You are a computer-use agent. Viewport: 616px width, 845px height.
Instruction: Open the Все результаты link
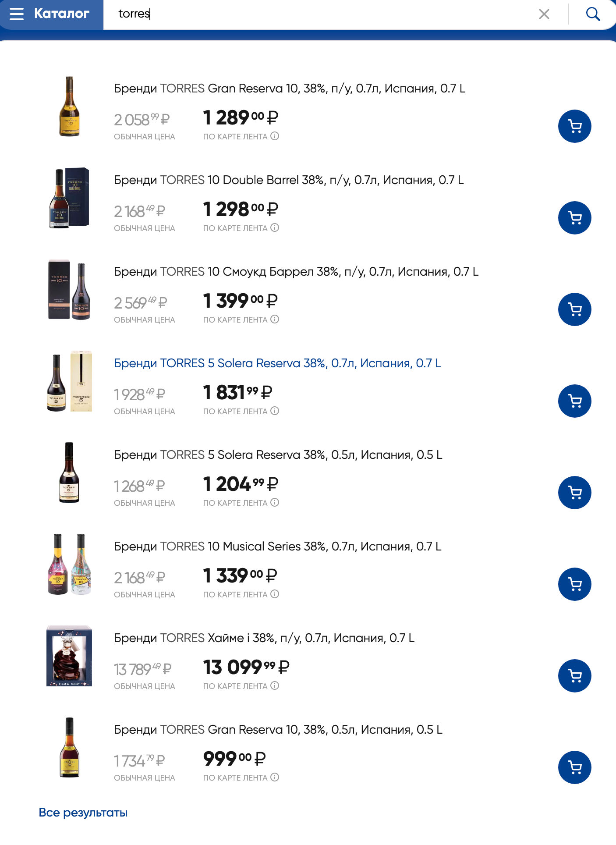(83, 813)
